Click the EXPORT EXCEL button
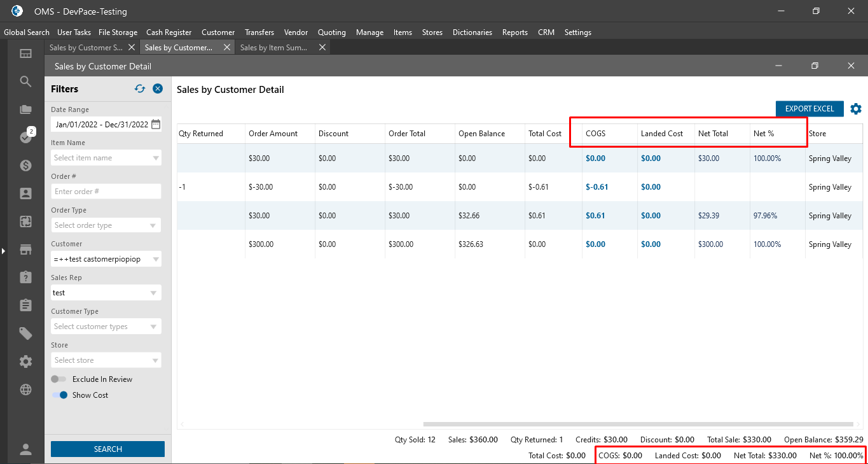868x464 pixels. (809, 109)
